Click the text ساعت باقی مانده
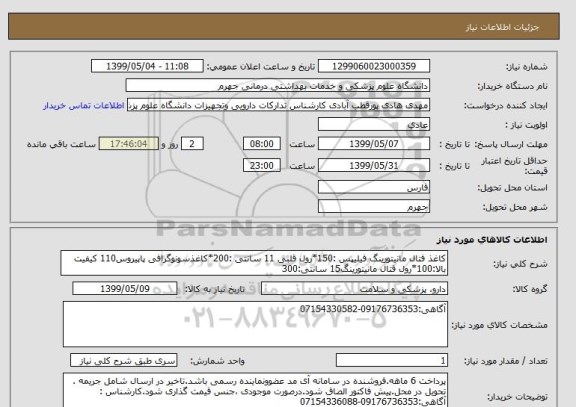 click(x=61, y=144)
